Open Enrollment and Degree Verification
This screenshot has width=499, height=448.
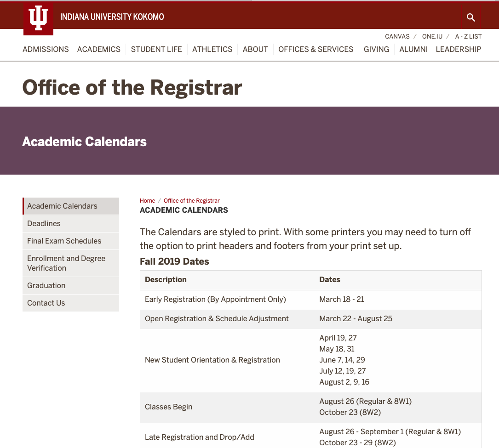pos(66,263)
